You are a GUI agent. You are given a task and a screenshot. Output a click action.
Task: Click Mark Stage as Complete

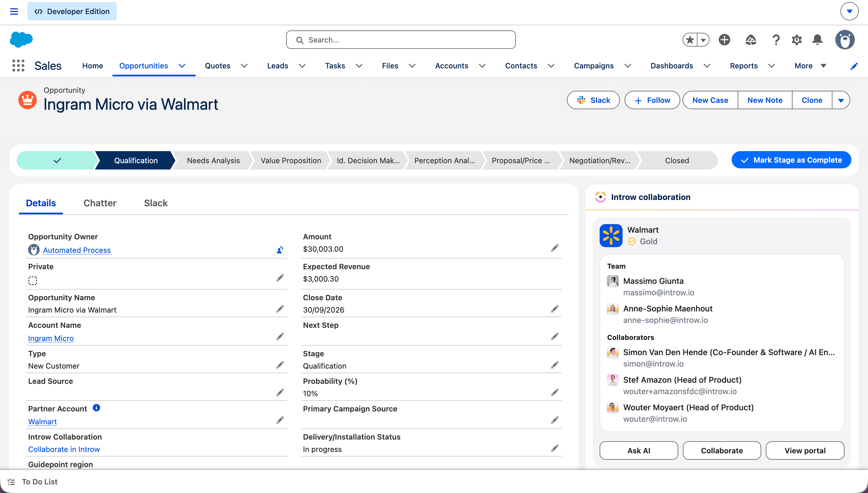(791, 160)
